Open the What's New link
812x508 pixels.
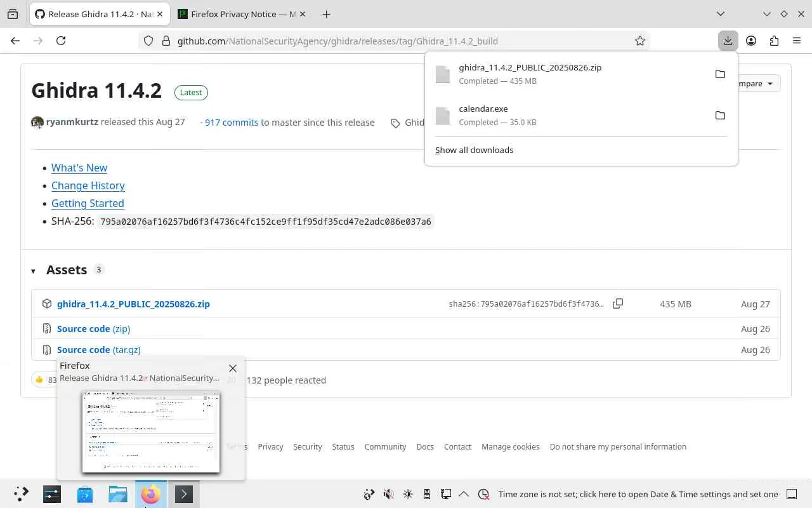tap(79, 168)
